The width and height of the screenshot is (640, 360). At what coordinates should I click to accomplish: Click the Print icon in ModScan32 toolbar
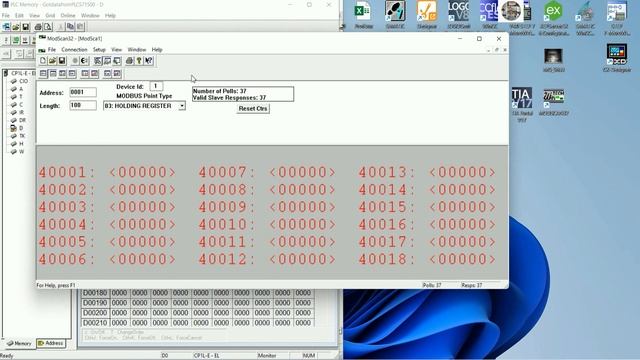129,61
